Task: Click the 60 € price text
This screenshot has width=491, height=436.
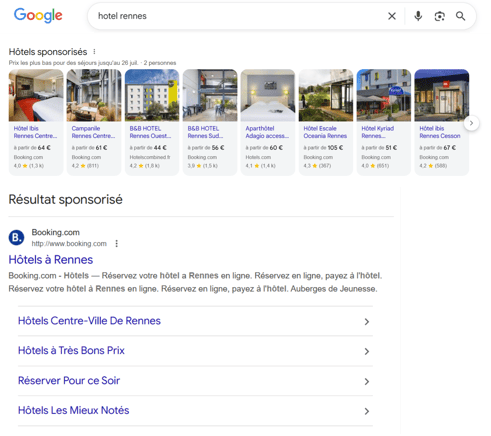Action: click(276, 148)
